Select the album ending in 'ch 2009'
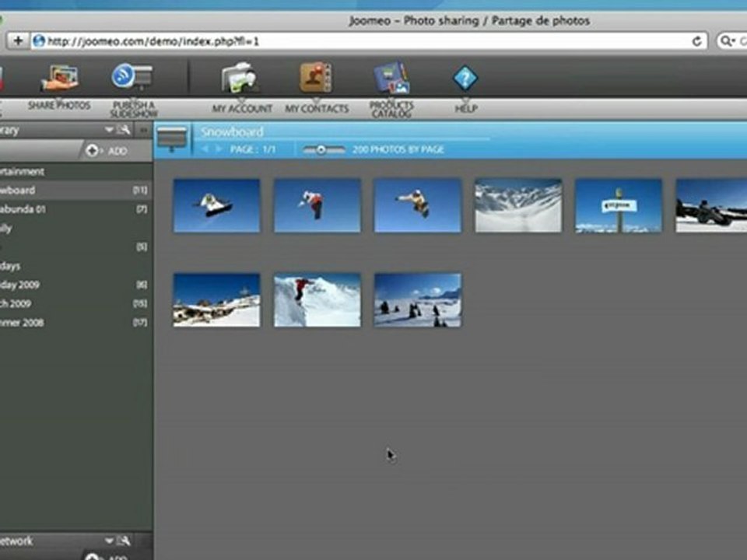Screen dimensions: 747x560 coord(76,304)
